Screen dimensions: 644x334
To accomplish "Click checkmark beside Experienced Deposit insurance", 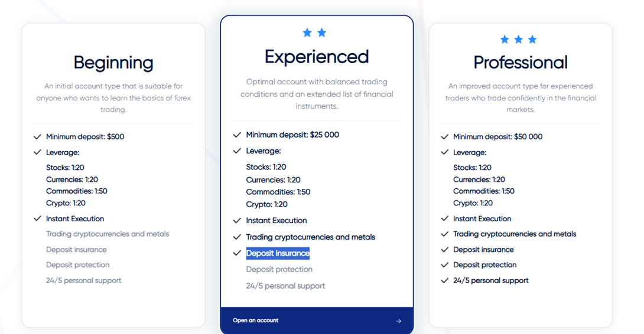I will (237, 253).
